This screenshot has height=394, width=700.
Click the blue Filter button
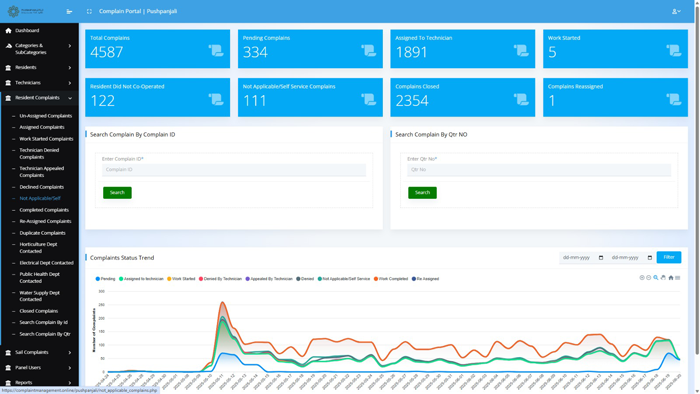click(668, 257)
